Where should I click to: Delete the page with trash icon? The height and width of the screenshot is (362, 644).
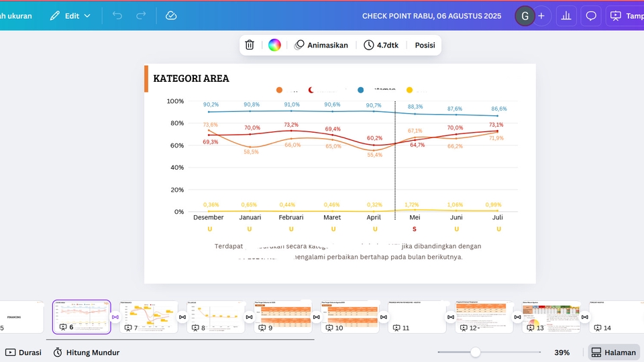click(x=250, y=45)
